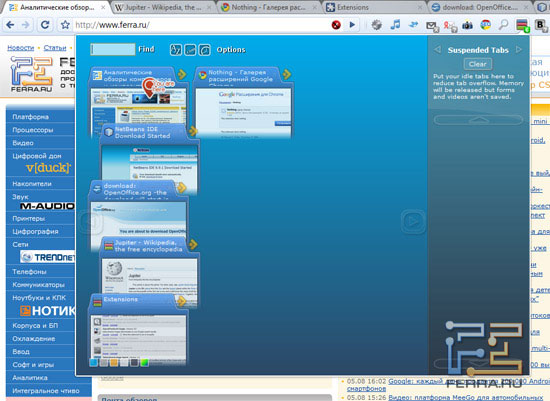
Task: Pick the dark grey theme color swatch
Action: pos(134,362)
